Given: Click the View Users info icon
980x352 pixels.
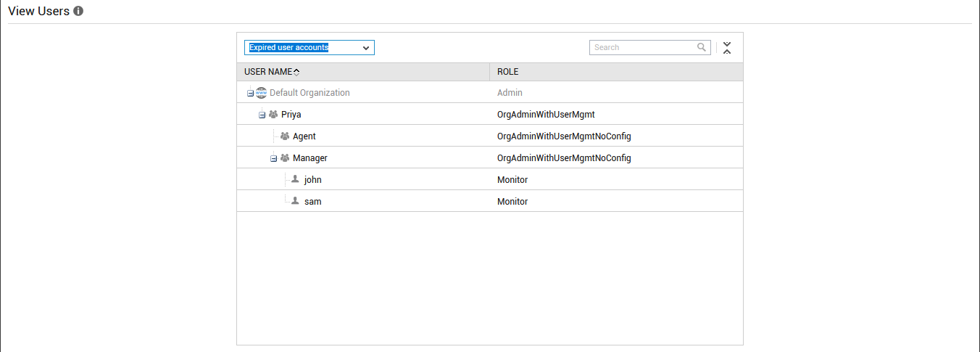Looking at the screenshot, I should pos(78,12).
